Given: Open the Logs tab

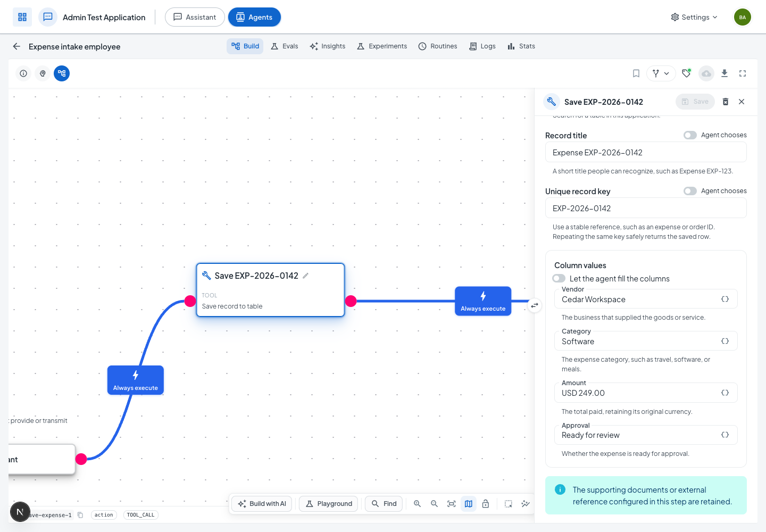Looking at the screenshot, I should pyautogui.click(x=482, y=46).
